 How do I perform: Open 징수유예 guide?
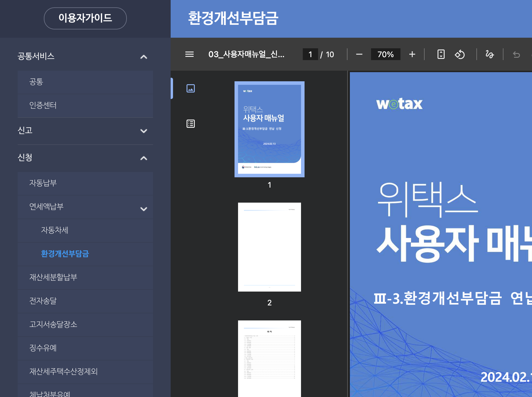tap(85, 348)
